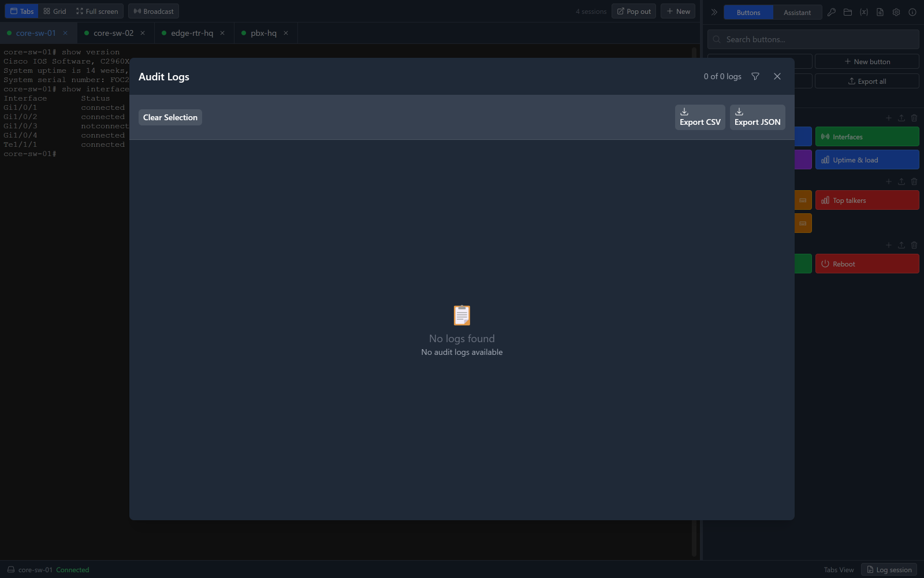Open settings gear in side panel
Image resolution: width=924 pixels, height=578 pixels.
pos(896,12)
